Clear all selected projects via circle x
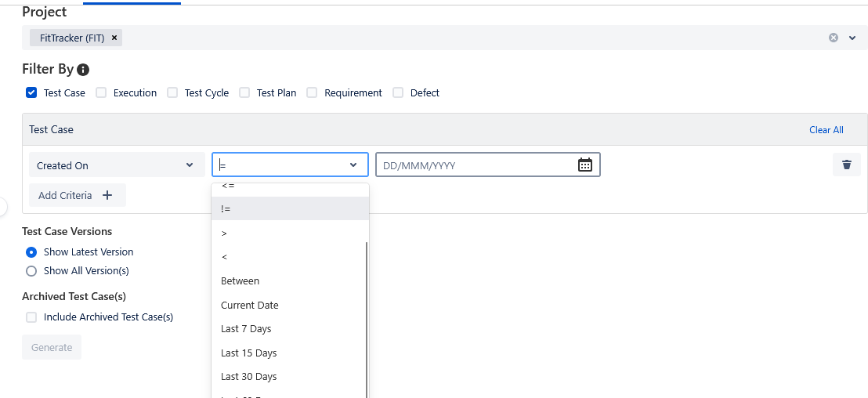The image size is (868, 398). 833,38
